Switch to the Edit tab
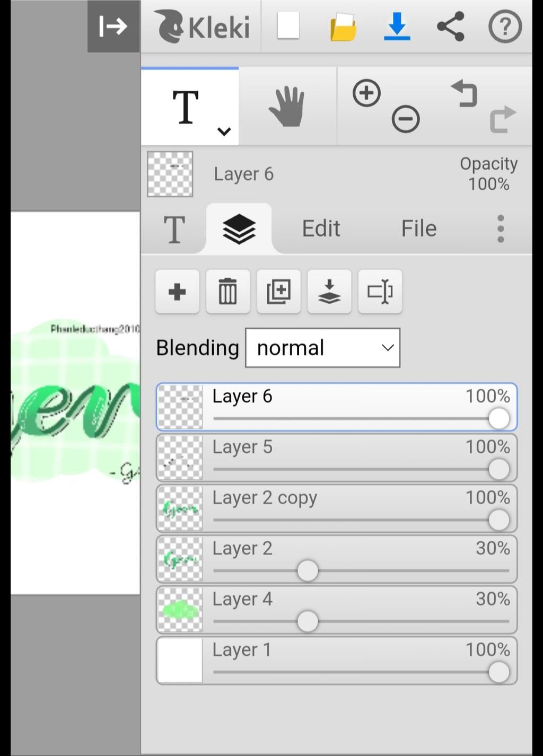 coord(321,228)
